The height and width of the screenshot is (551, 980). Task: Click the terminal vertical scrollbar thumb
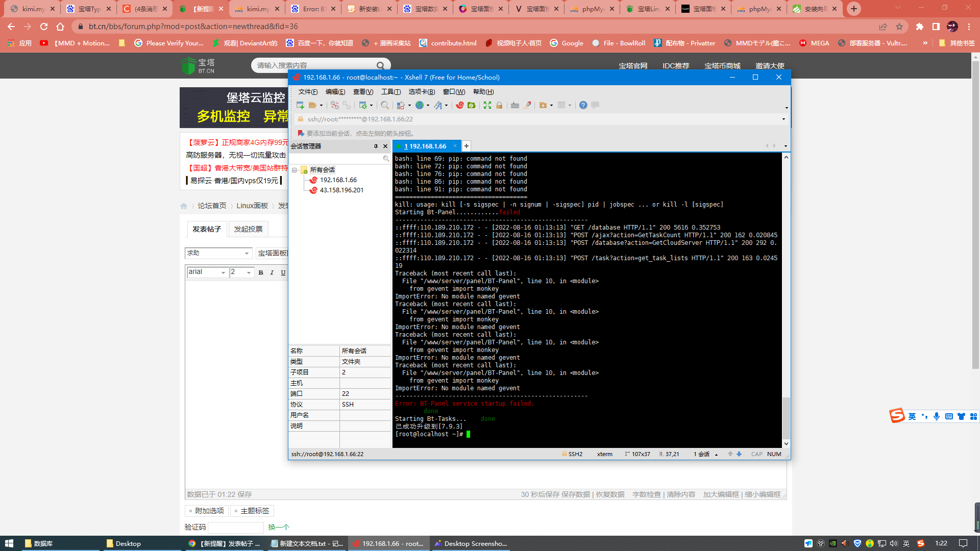786,417
